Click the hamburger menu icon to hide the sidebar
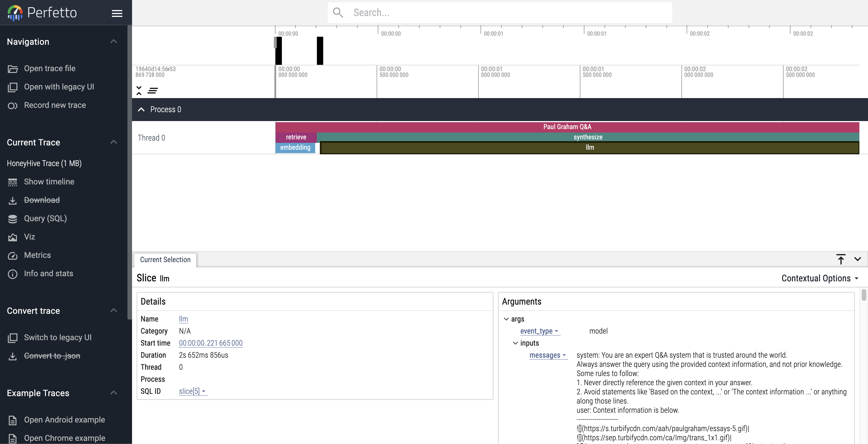Viewport: 868px width, 444px height. pyautogui.click(x=117, y=13)
